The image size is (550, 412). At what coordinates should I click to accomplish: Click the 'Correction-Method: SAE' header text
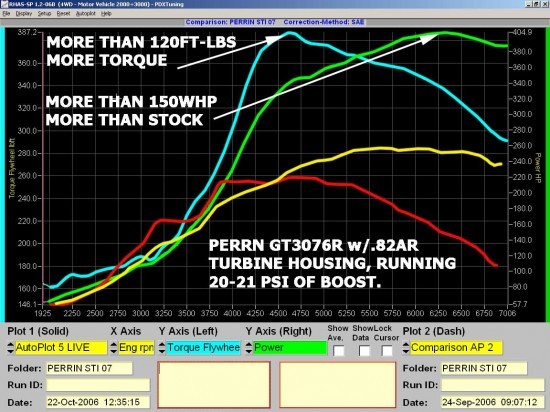324,22
